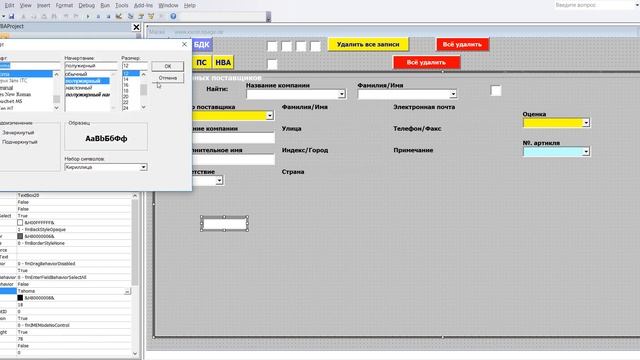Image resolution: width=640 pixels, height=360 pixels.
Task: Click the Undo icon in the toolbar
Action: 66,16
